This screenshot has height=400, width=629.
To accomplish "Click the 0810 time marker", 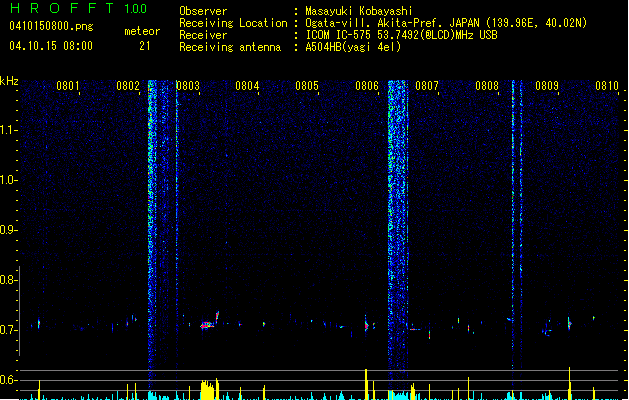I will click(x=607, y=85).
